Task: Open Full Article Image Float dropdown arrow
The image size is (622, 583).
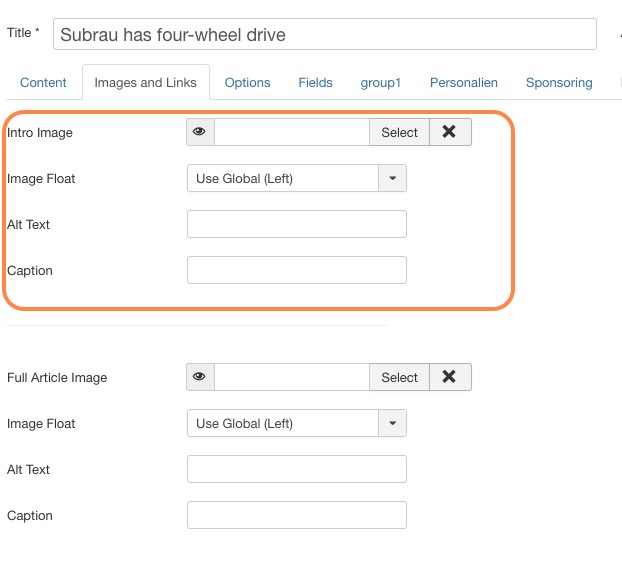Action: [392, 424]
